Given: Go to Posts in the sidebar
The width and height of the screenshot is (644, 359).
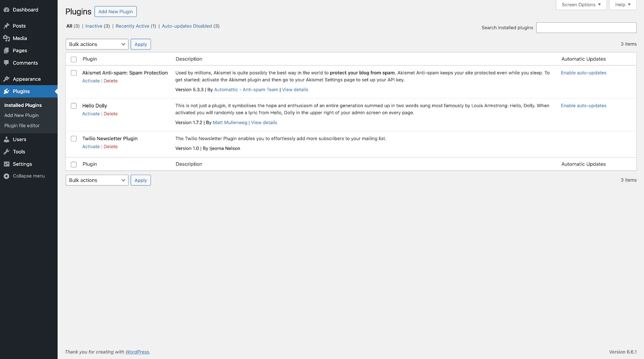Looking at the screenshot, I should click(19, 26).
